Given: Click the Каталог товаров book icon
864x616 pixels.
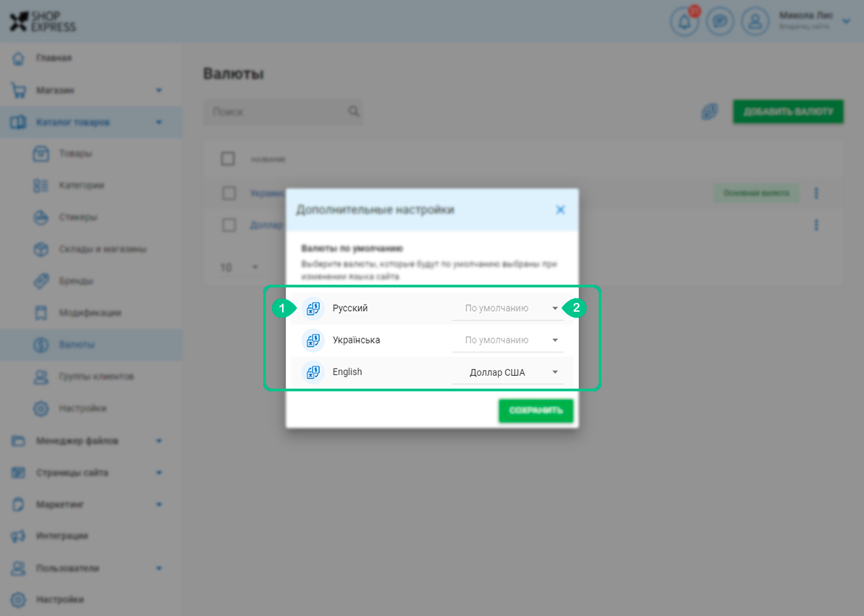Looking at the screenshot, I should [x=19, y=122].
